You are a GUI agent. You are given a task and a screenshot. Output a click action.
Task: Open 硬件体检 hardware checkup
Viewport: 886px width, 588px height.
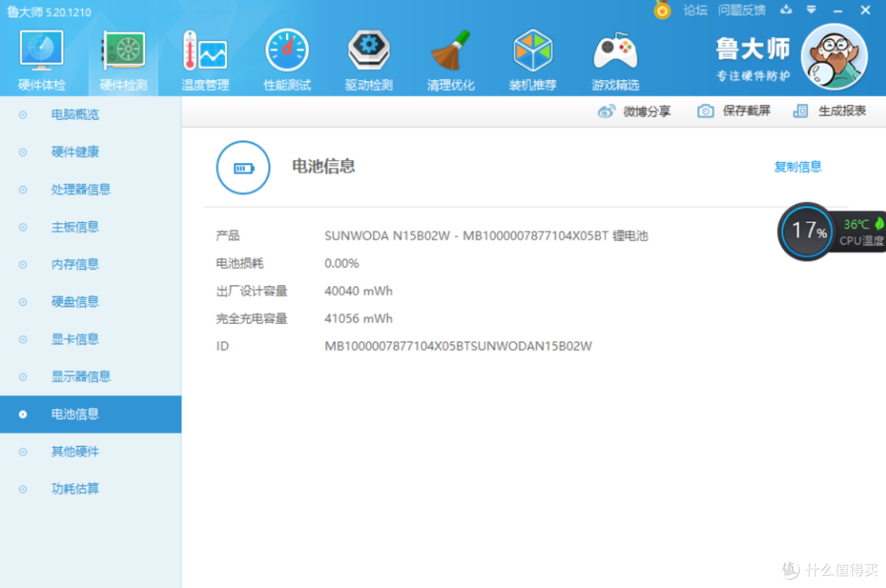pos(41,61)
